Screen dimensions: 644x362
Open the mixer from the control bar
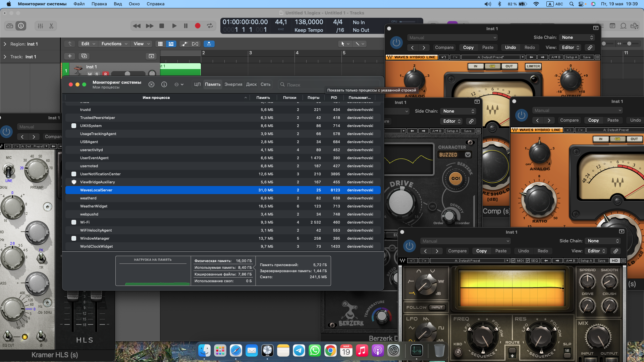[x=40, y=26]
